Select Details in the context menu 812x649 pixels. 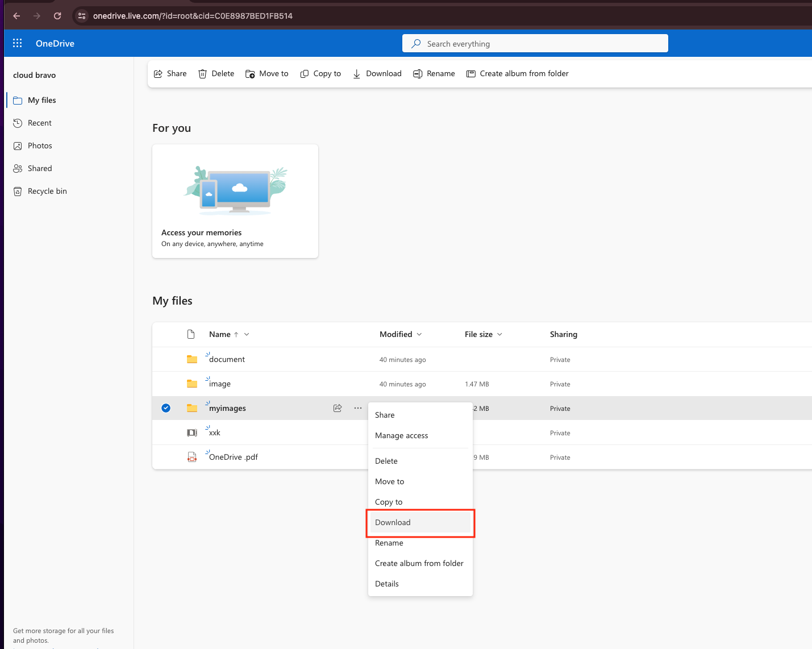pos(420,584)
